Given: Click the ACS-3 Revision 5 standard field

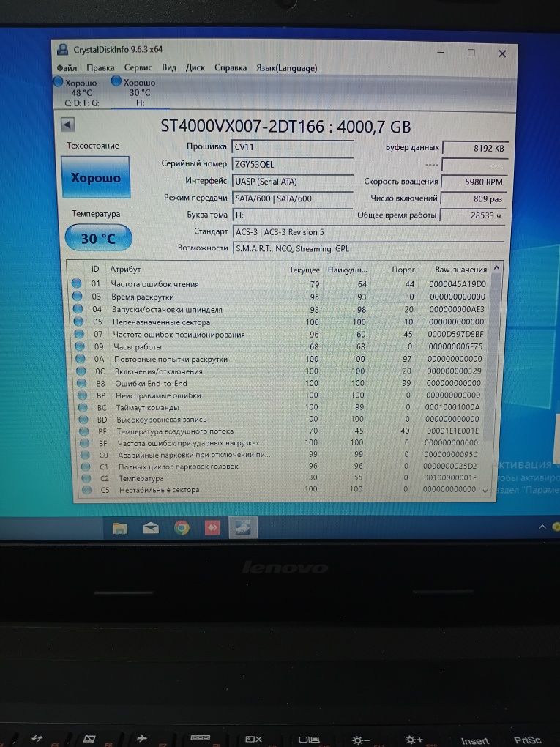Looking at the screenshot, I should pyautogui.click(x=368, y=232).
